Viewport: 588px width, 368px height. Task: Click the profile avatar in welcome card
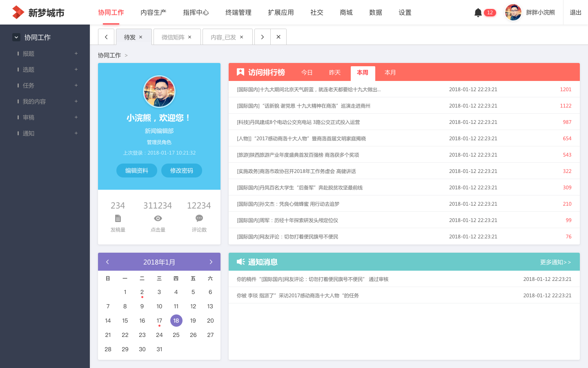point(159,92)
